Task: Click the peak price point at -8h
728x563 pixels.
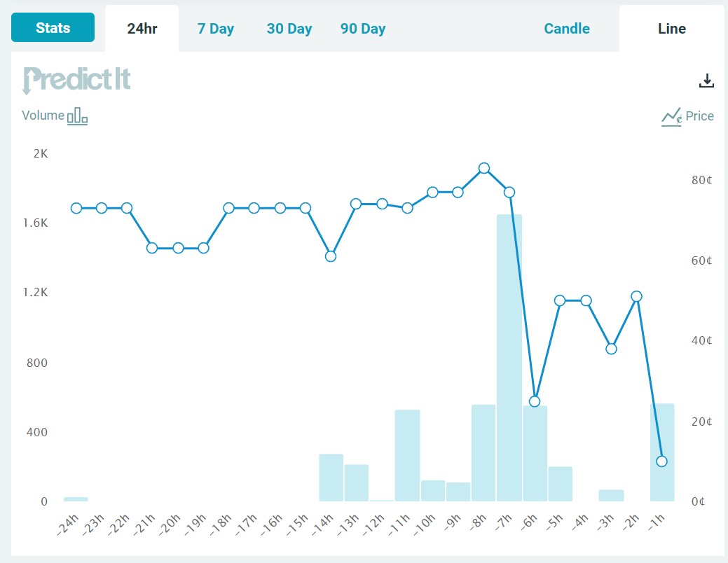Action: click(483, 168)
